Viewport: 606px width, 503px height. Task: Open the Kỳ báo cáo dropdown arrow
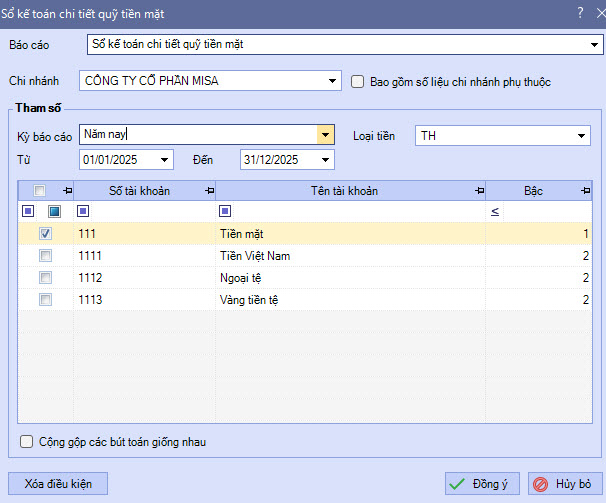click(325, 135)
